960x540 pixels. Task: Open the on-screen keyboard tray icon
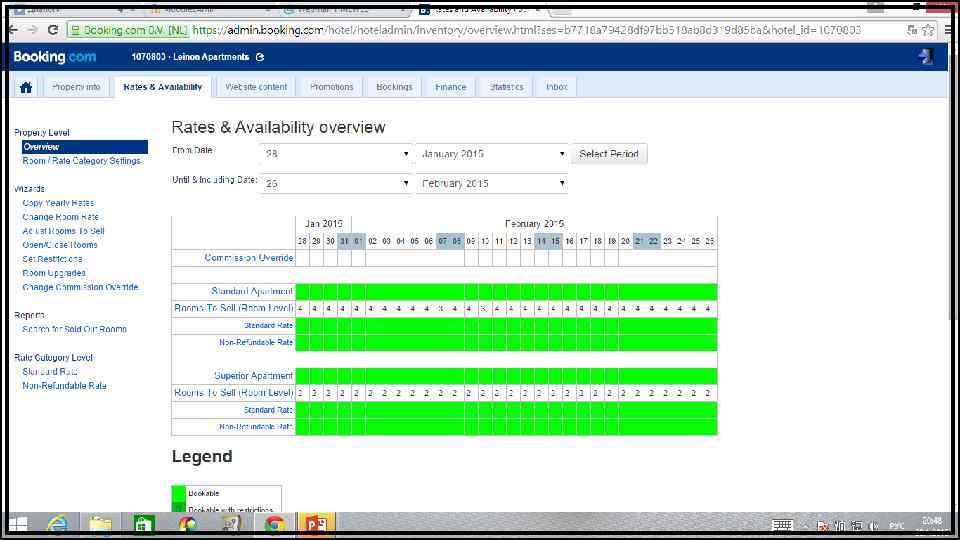click(x=782, y=525)
